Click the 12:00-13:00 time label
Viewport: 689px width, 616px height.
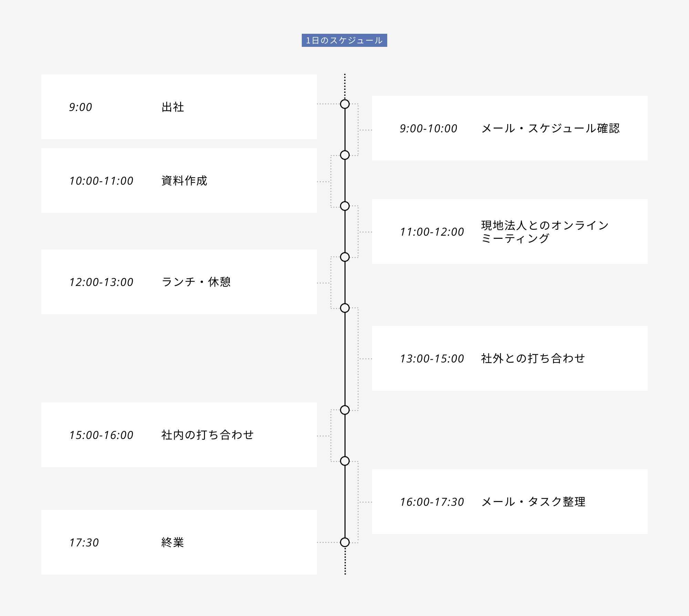pos(101,282)
